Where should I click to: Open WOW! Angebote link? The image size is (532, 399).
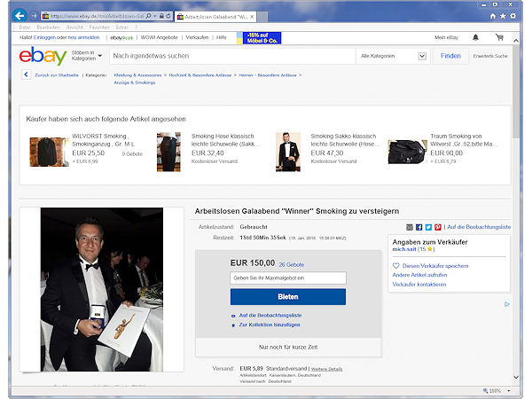[x=159, y=37]
